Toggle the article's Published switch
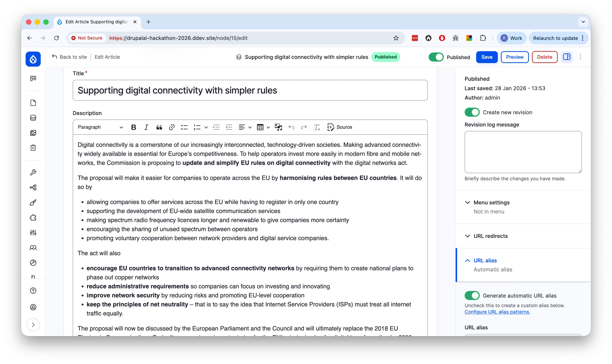 coord(436,57)
